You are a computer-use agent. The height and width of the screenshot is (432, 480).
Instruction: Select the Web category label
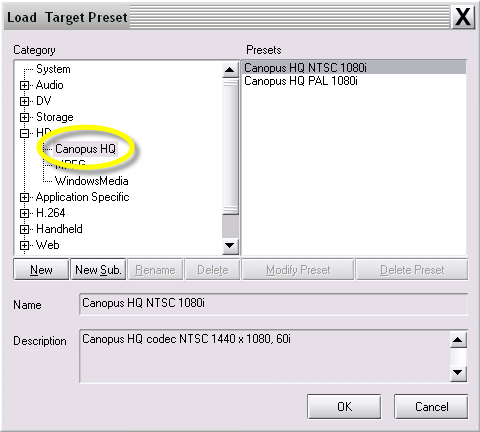47,245
